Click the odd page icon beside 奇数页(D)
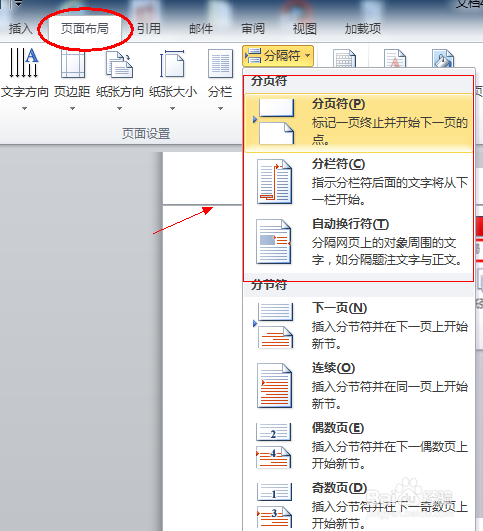This screenshot has height=531, width=483. coord(274,505)
